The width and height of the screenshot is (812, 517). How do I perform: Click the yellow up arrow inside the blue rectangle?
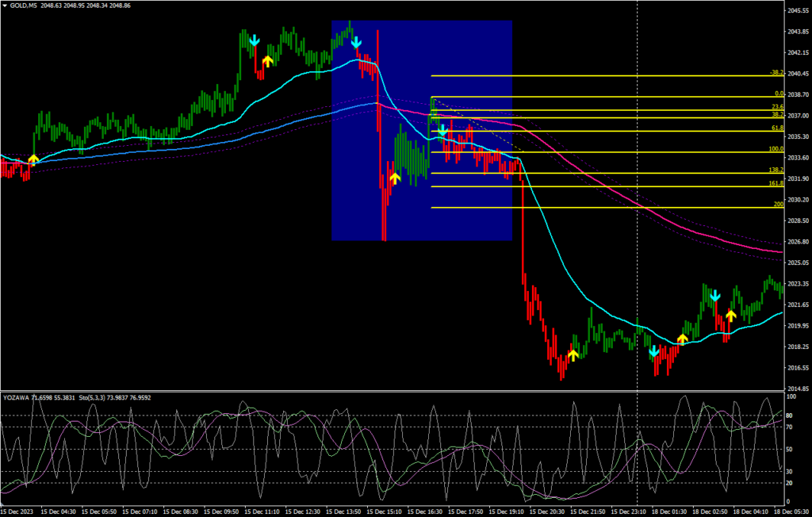click(x=395, y=178)
